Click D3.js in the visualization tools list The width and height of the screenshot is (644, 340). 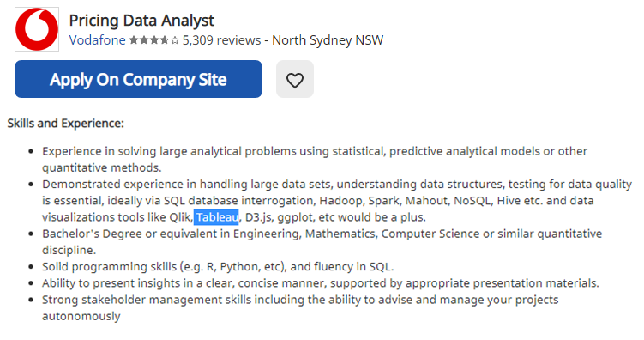pyautogui.click(x=258, y=217)
